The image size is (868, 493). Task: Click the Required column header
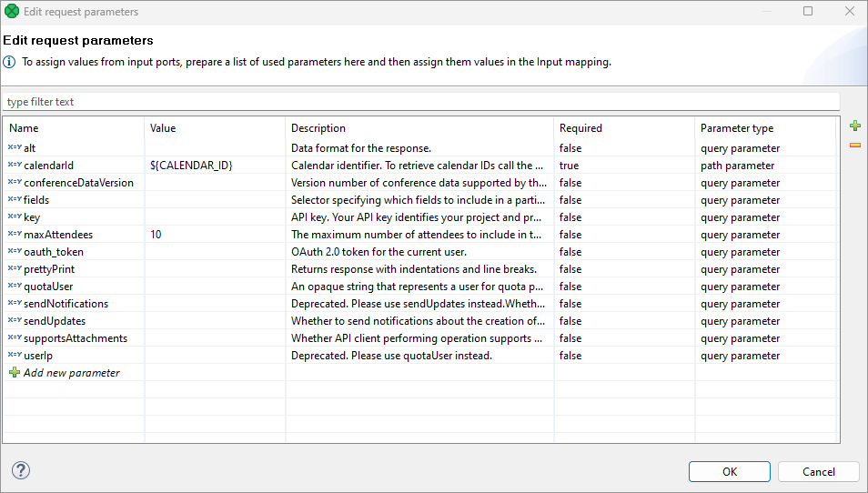click(623, 128)
